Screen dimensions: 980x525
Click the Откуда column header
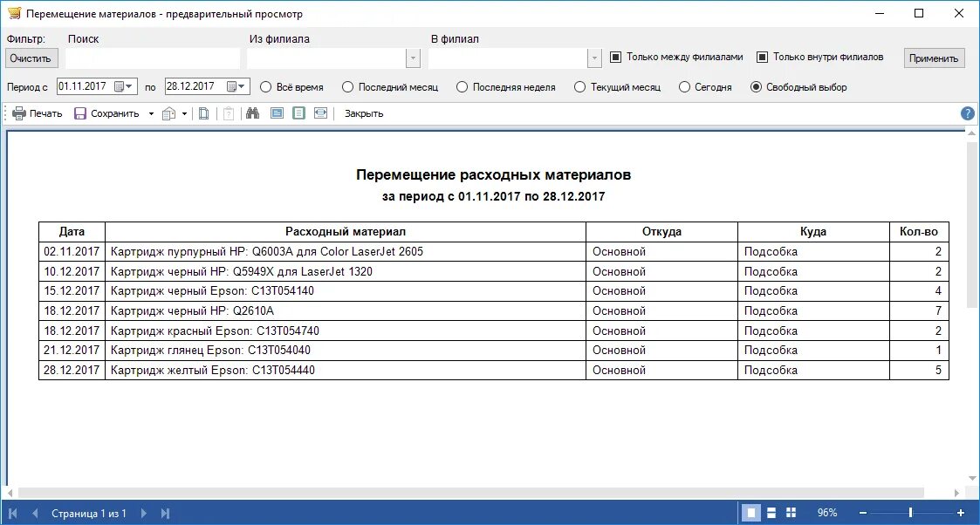[x=661, y=232]
